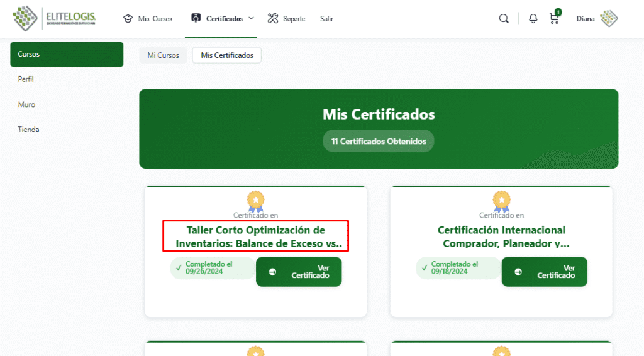Click Diana's profile avatar
The image size is (644, 356).
pyautogui.click(x=609, y=19)
